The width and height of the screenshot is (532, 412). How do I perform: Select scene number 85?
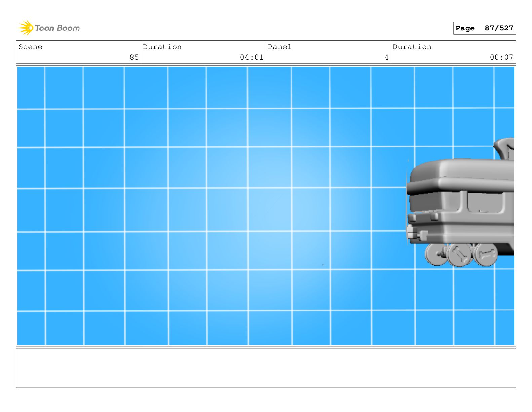(x=134, y=57)
